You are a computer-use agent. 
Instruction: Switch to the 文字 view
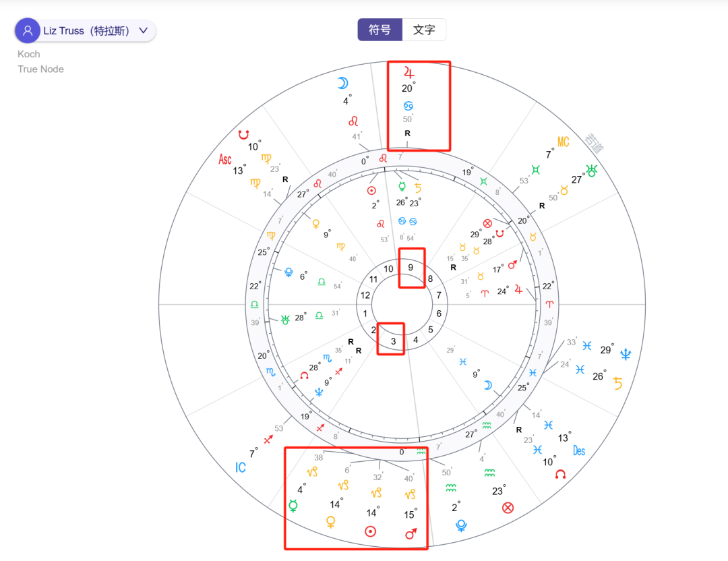425,30
